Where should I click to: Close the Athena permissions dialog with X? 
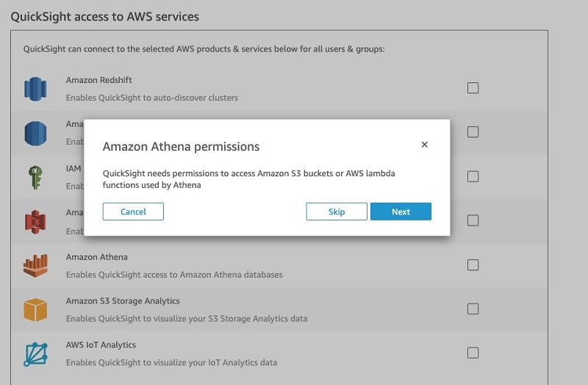[x=424, y=145]
